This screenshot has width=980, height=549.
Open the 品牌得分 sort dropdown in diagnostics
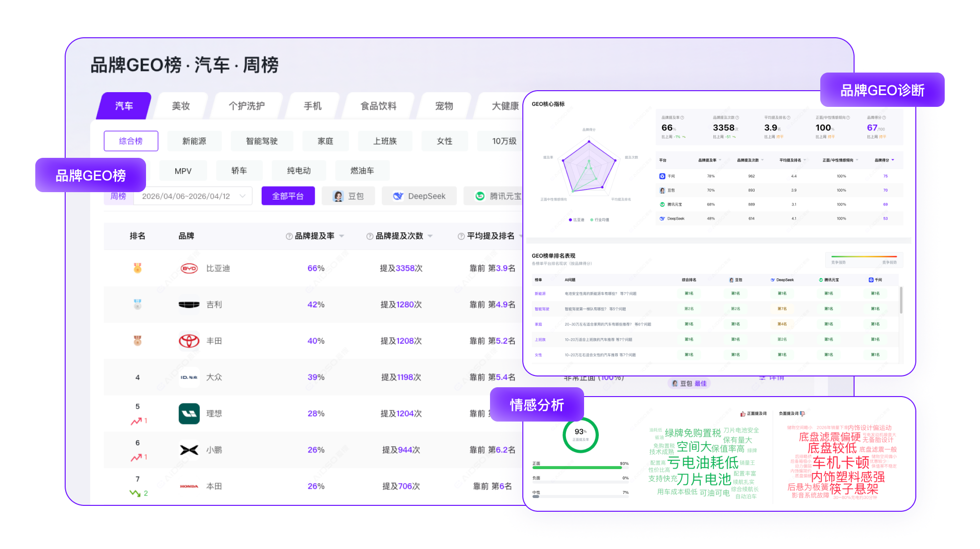coord(893,160)
